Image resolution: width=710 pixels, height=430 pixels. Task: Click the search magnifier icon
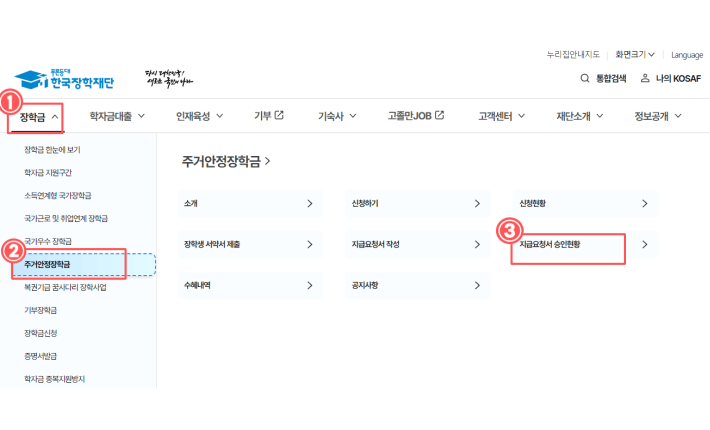pyautogui.click(x=585, y=78)
